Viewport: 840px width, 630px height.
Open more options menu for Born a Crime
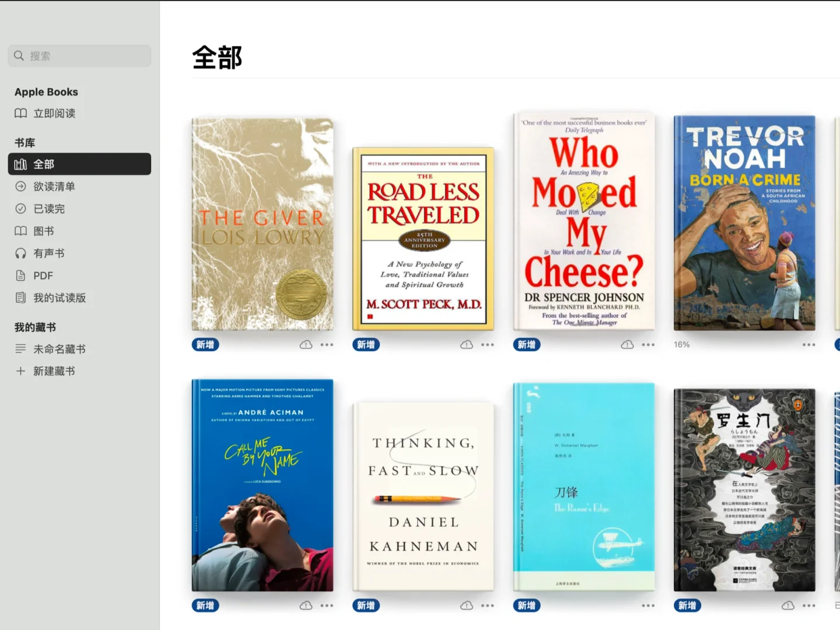pos(808,345)
